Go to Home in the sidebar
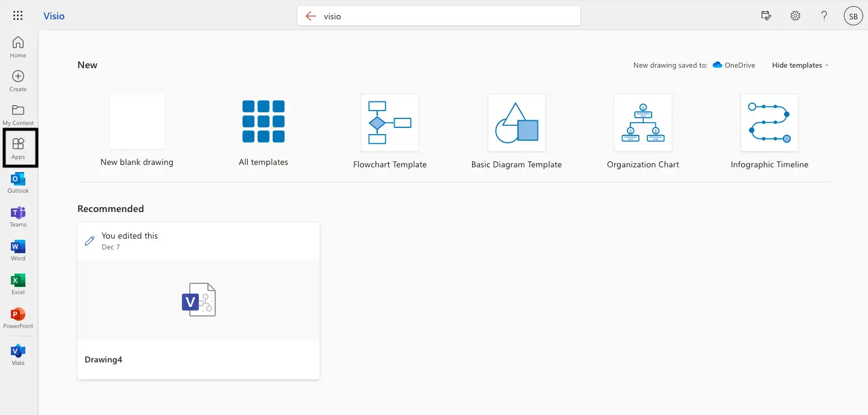 [18, 47]
